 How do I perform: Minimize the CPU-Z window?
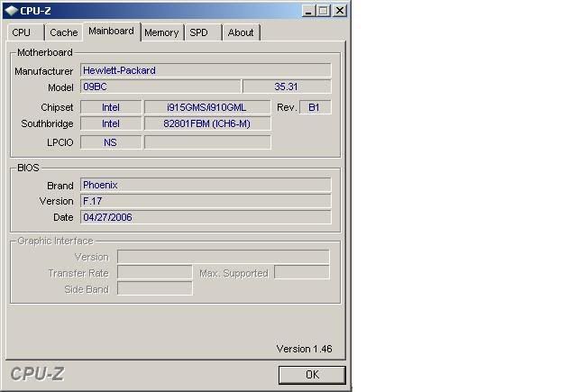tap(307, 10)
